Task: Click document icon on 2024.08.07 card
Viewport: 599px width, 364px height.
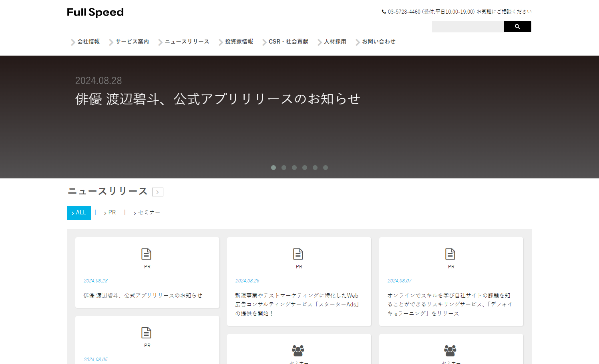Action: [x=450, y=254]
